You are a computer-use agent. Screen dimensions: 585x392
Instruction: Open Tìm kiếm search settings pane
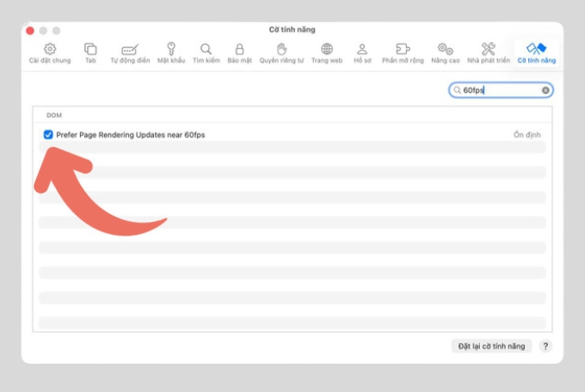click(x=206, y=53)
